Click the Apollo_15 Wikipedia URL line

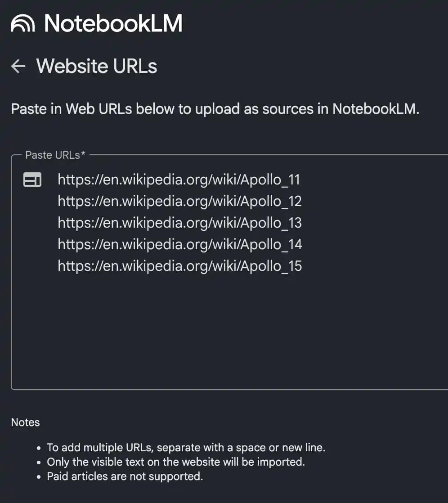(x=179, y=266)
